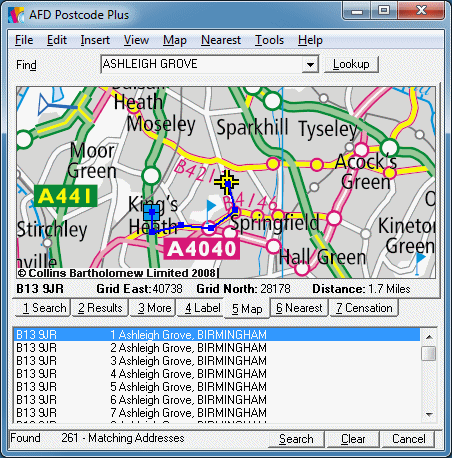Close the AFD Postcode Plus window
Image resolution: width=452 pixels, height=458 pixels.
click(x=421, y=11)
